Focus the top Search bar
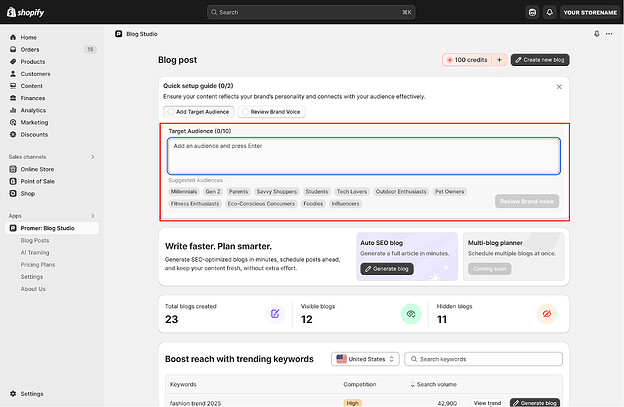624x407 pixels. click(311, 12)
